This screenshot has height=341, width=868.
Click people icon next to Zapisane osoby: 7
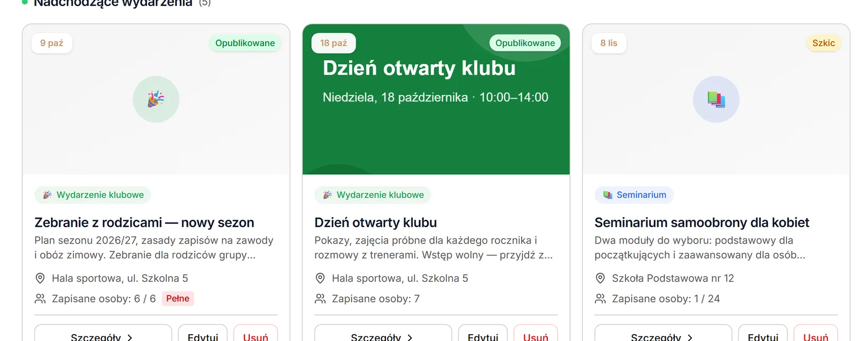[320, 299]
